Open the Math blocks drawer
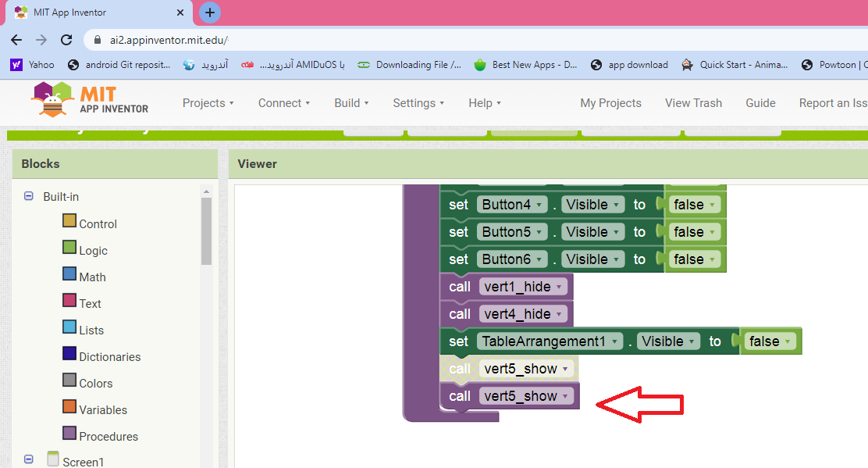868x468 pixels. 92,277
